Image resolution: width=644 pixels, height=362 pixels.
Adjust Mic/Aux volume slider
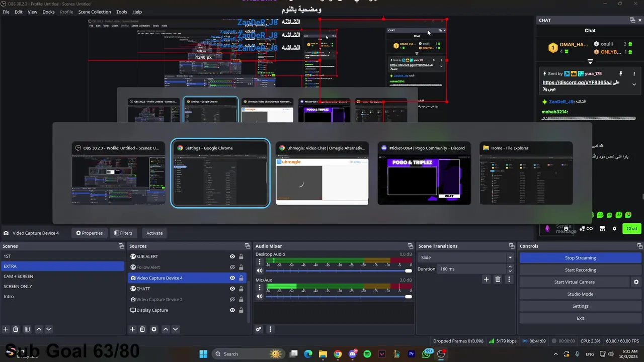point(339,296)
